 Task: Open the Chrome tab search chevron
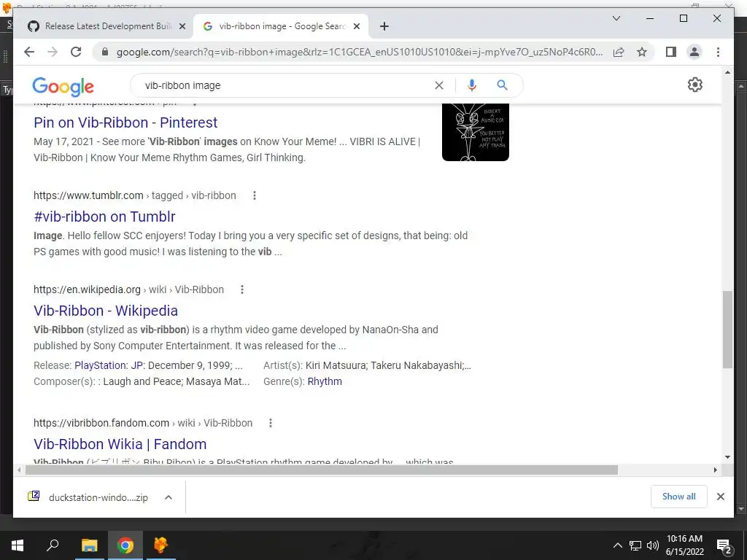pos(616,18)
